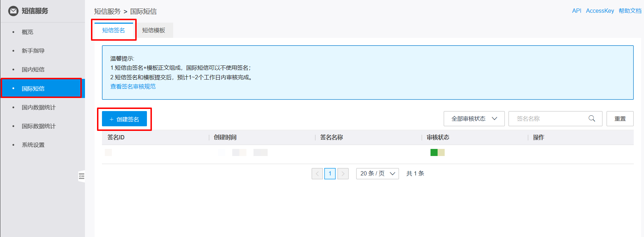Screen dimensions: 644x237
Task: Select page 1 in pagination
Action: pyautogui.click(x=330, y=174)
